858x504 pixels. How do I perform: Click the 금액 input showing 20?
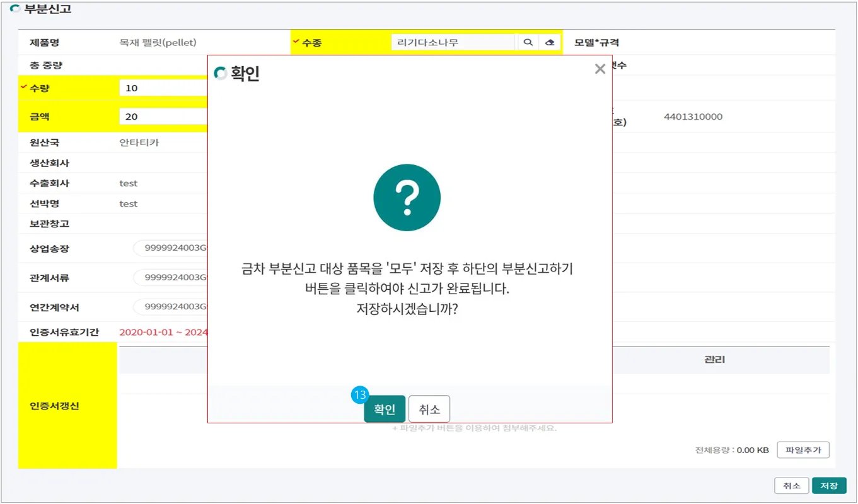(164, 117)
